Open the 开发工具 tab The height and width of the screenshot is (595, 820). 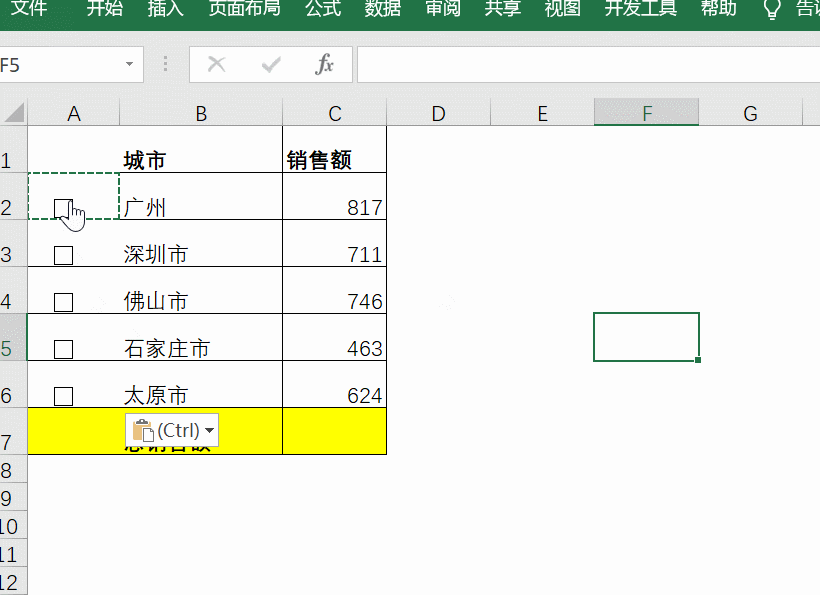pyautogui.click(x=641, y=8)
